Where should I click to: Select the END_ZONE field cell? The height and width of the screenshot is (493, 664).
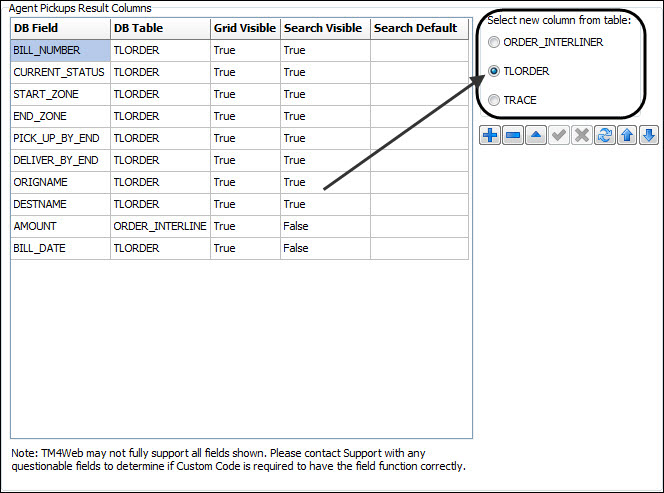click(61, 116)
